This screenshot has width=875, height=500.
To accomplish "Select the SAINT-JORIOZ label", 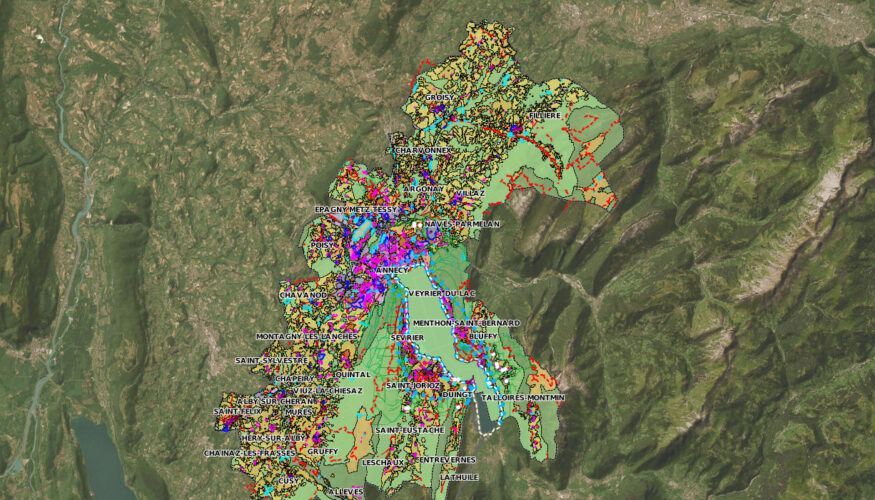I will 413,386.
